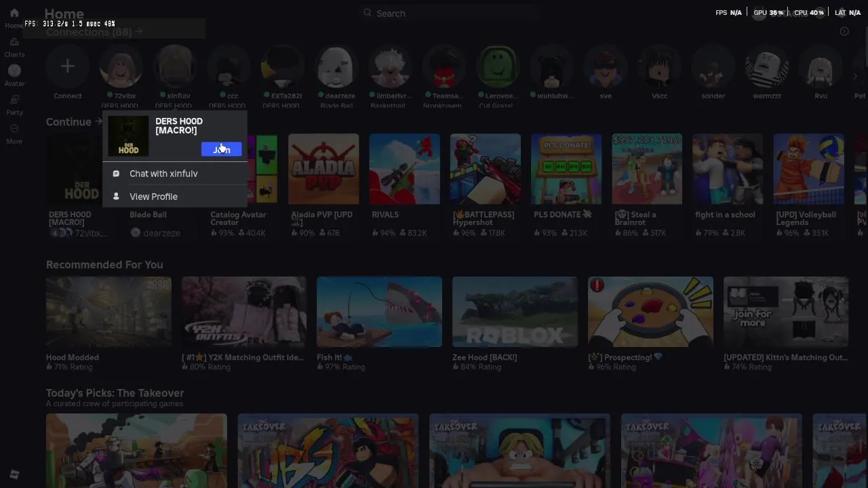Open the Takeover card with colorful graffiti
Viewport: 868px width, 488px height.
coord(328,451)
